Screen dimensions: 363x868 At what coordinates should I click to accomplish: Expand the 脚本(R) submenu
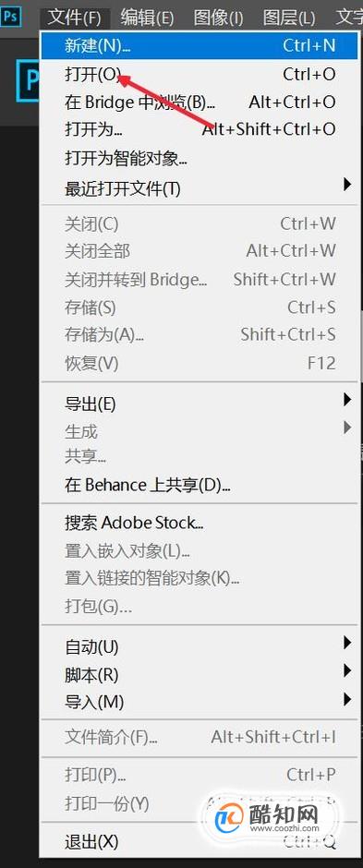point(200,675)
